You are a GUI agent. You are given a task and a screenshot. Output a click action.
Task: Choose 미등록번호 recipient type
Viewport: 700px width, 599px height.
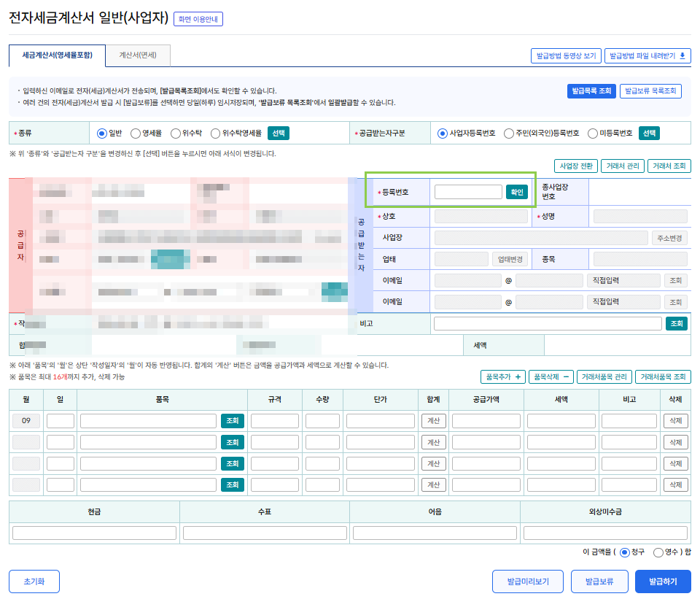pyautogui.click(x=592, y=134)
